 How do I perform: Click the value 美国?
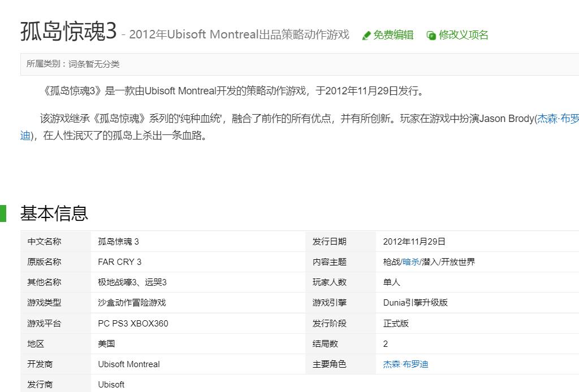pos(106,343)
